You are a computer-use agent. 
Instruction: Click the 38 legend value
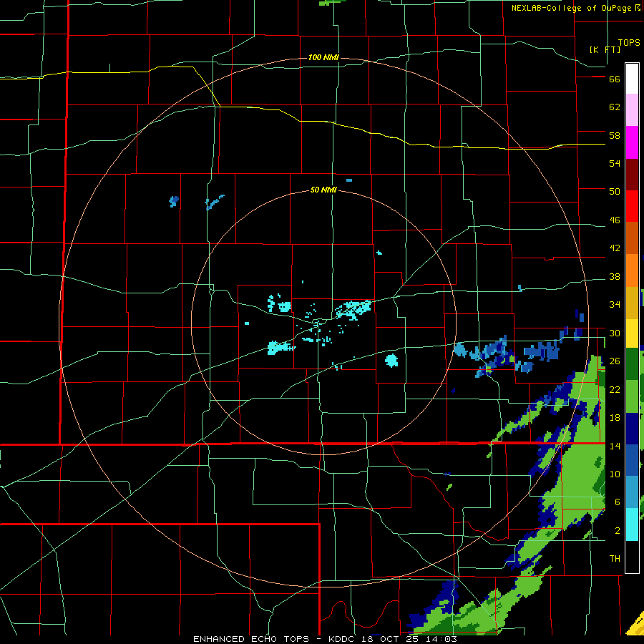point(615,277)
